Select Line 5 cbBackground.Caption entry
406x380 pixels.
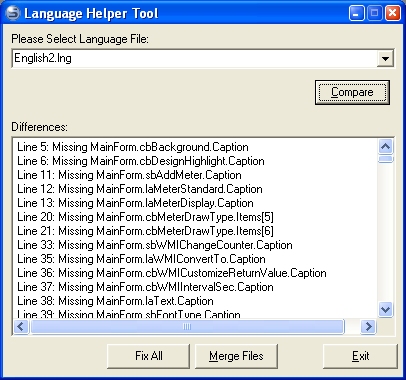[x=133, y=147]
